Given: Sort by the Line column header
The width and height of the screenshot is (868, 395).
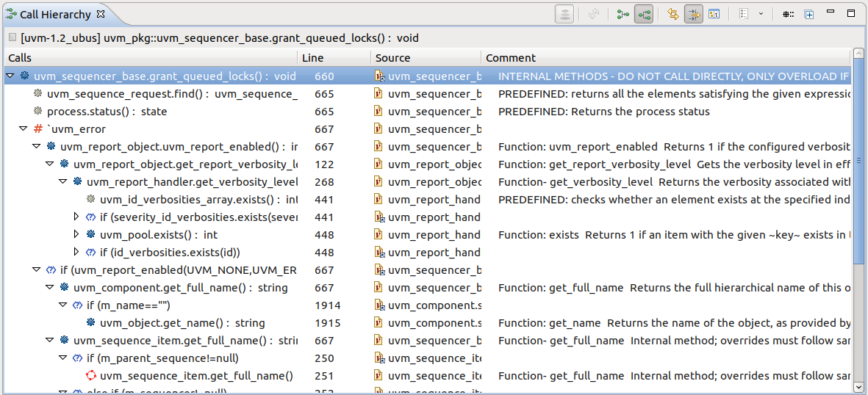Looking at the screenshot, I should click(x=312, y=58).
